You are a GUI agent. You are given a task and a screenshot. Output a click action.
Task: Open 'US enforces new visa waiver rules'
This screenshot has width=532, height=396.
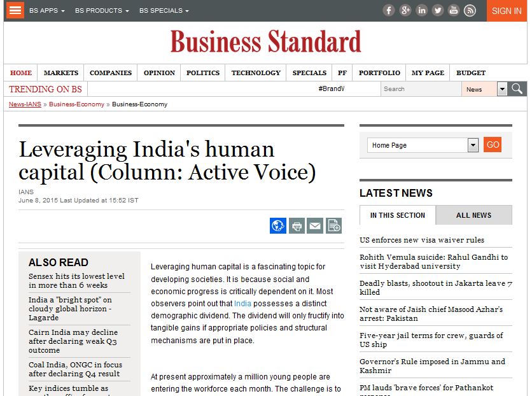pos(422,240)
